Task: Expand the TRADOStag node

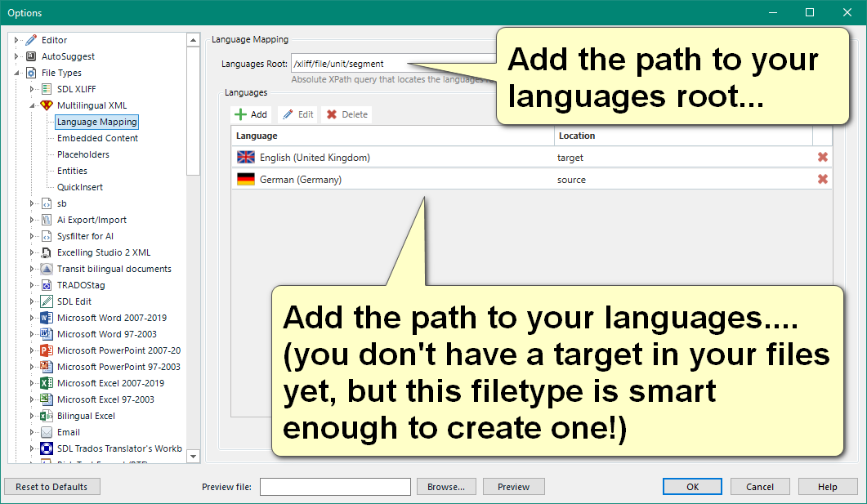Action: tap(32, 285)
